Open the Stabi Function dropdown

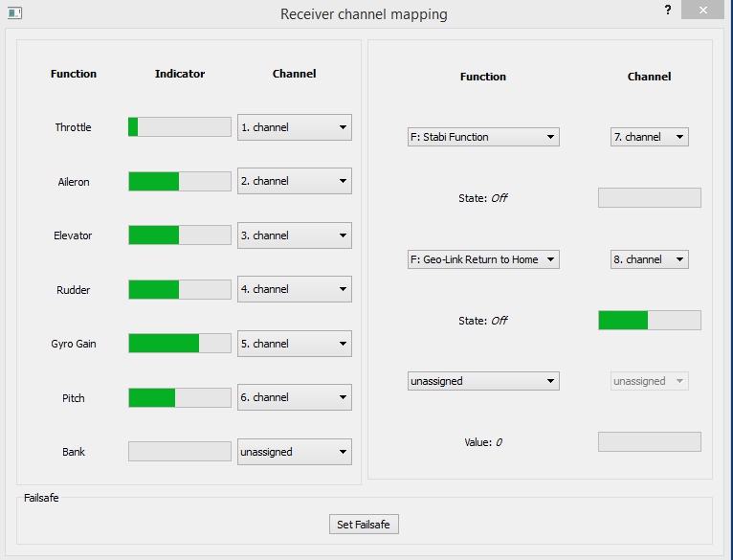pos(482,137)
